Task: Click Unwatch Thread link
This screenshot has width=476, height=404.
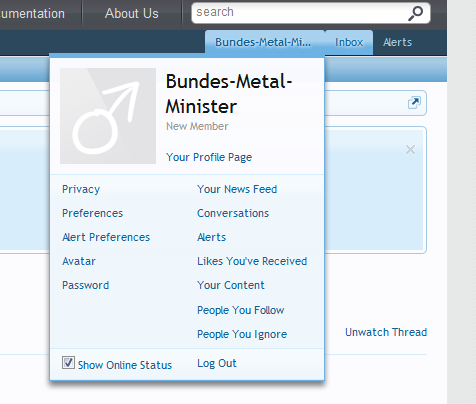Action: 386,332
